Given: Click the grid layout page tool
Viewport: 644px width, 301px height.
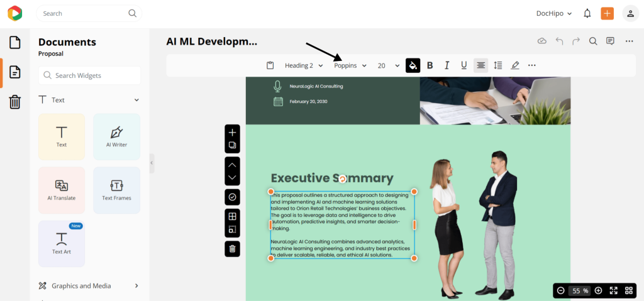Looking at the screenshot, I should click(x=233, y=216).
